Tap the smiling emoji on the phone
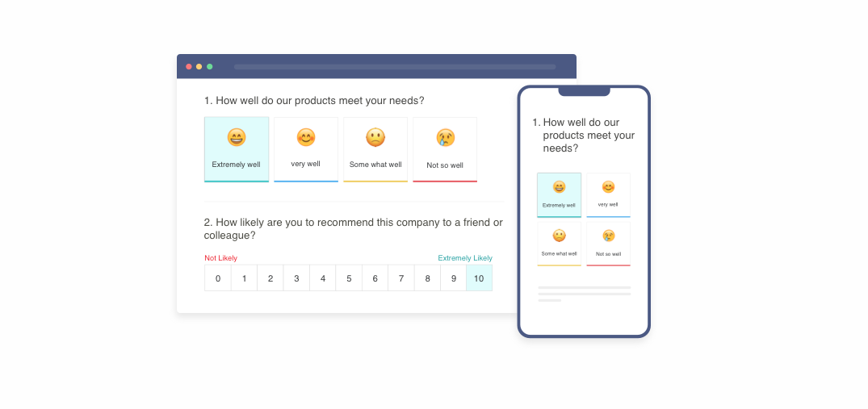The height and width of the screenshot is (409, 868). [608, 187]
